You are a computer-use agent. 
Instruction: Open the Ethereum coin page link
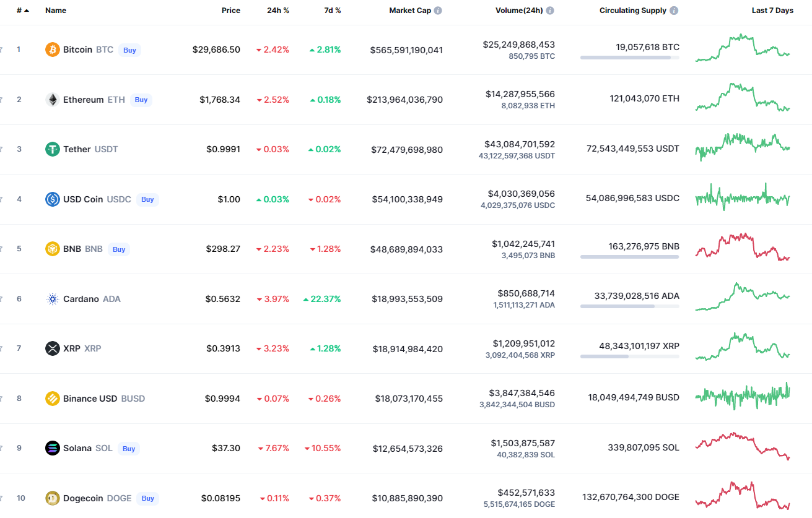click(x=94, y=100)
